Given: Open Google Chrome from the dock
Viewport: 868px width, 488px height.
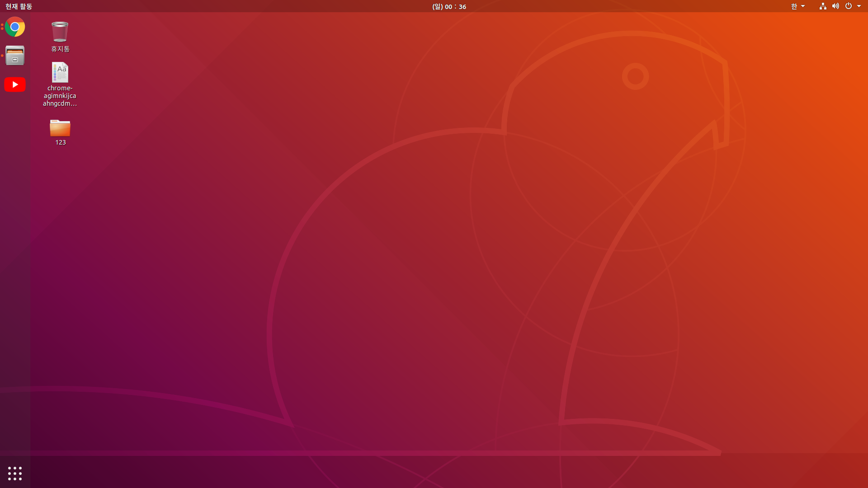Looking at the screenshot, I should [15, 27].
